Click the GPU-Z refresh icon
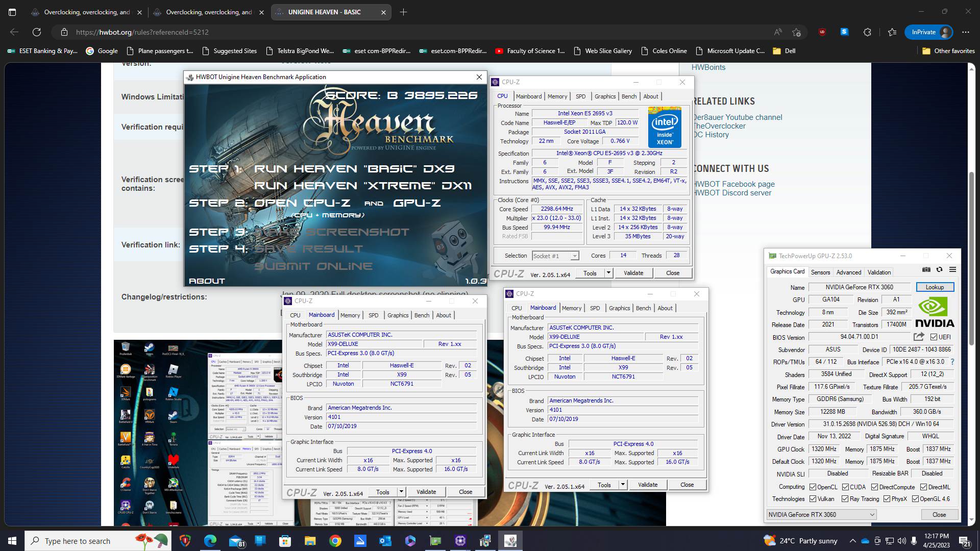This screenshot has width=980, height=551. click(x=939, y=269)
